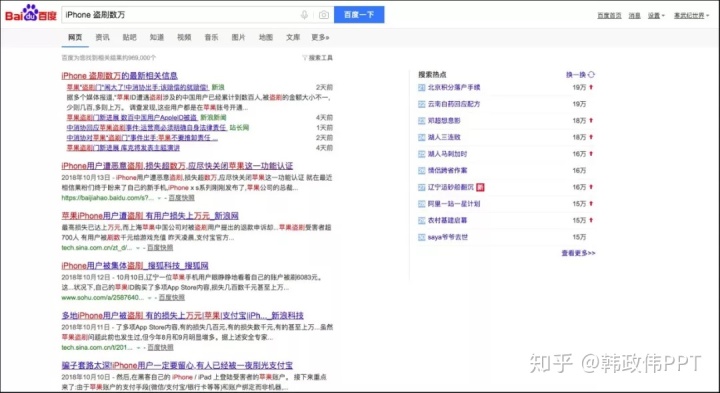This screenshot has height=393, width=720.
Task: Go to 百度首页 link
Action: tap(609, 16)
